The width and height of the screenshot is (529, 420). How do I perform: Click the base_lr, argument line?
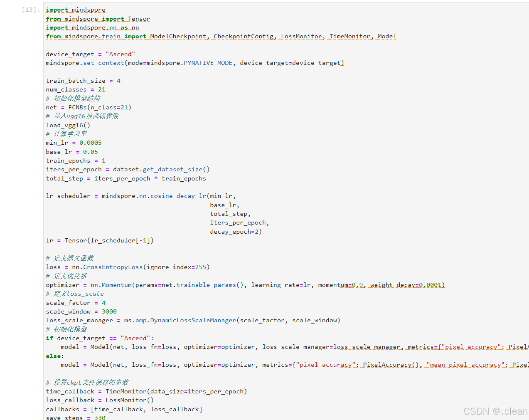click(224, 205)
